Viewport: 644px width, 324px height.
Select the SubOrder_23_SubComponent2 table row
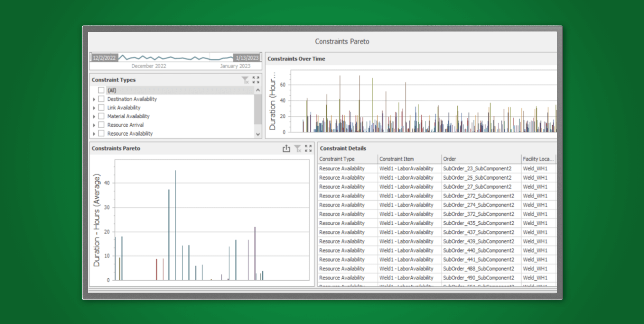[477, 168]
